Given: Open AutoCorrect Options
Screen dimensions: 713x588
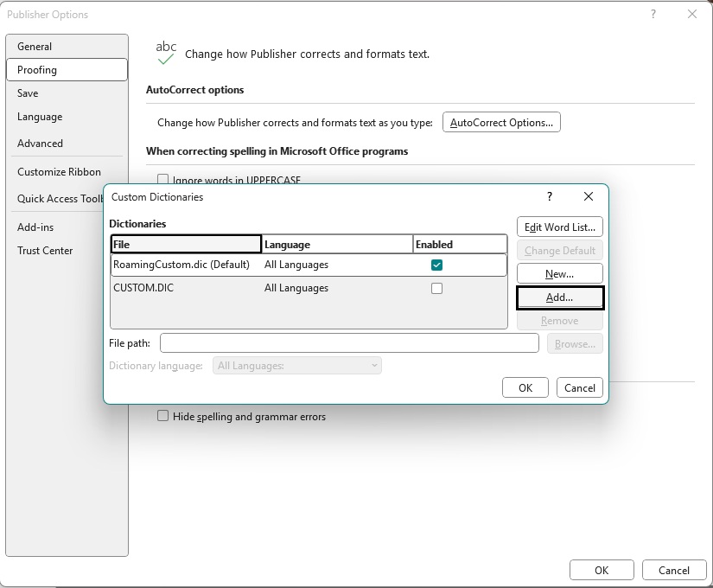Looking at the screenshot, I should 501,123.
